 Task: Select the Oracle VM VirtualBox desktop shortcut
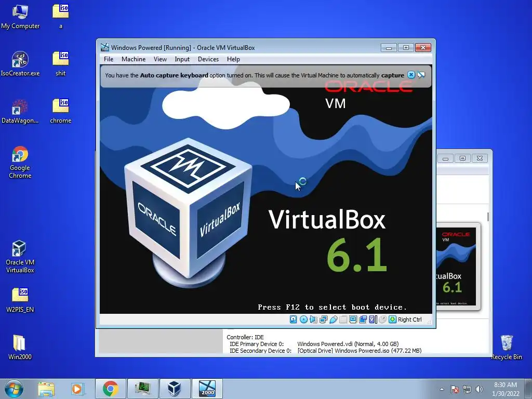coord(20,256)
